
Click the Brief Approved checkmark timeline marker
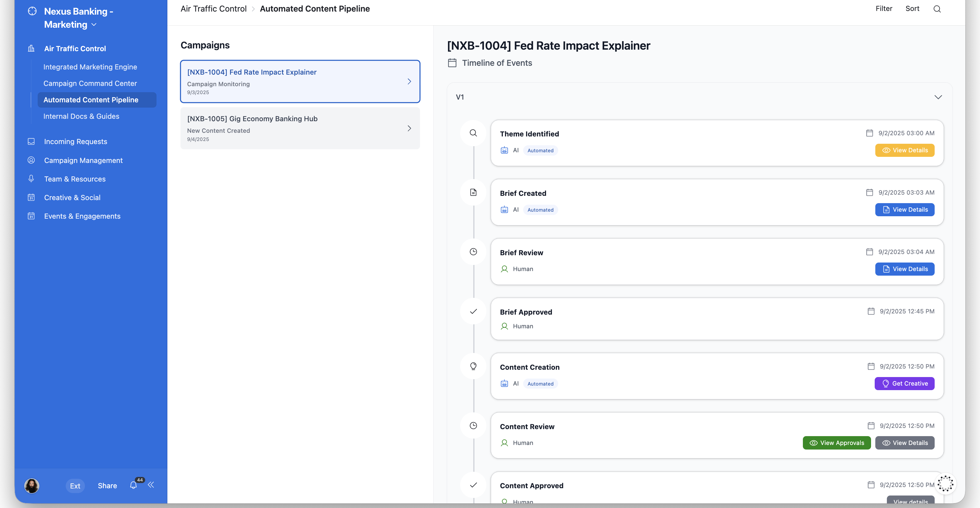coord(473,312)
